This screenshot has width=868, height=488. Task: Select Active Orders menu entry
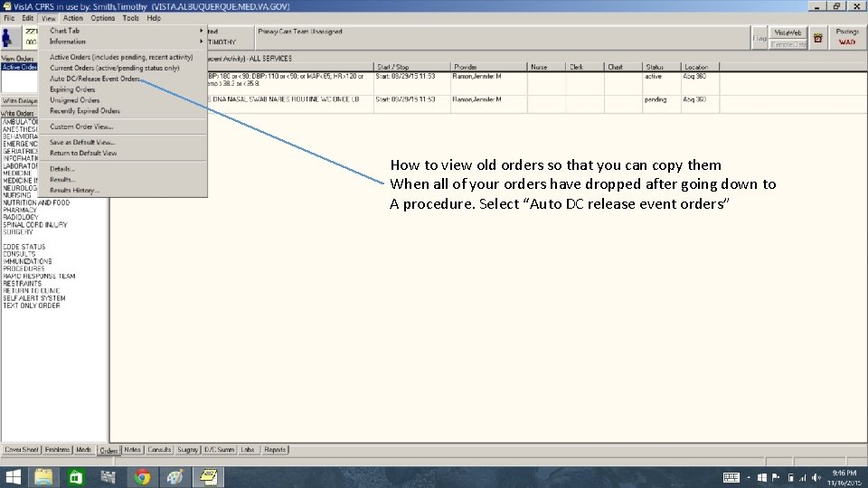click(121, 57)
